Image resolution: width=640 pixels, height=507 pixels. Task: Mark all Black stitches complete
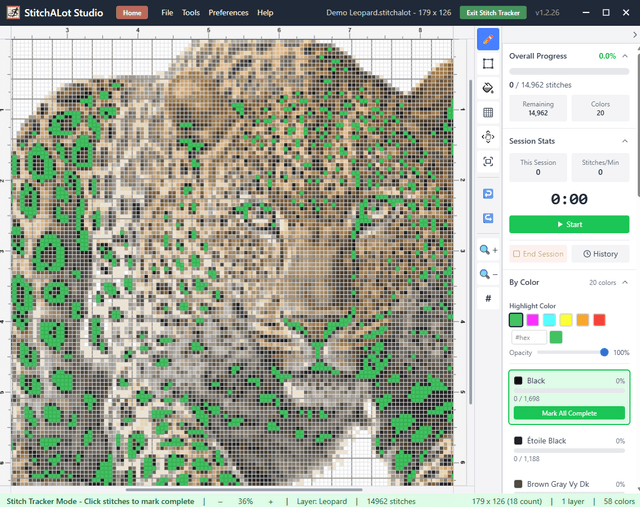569,413
